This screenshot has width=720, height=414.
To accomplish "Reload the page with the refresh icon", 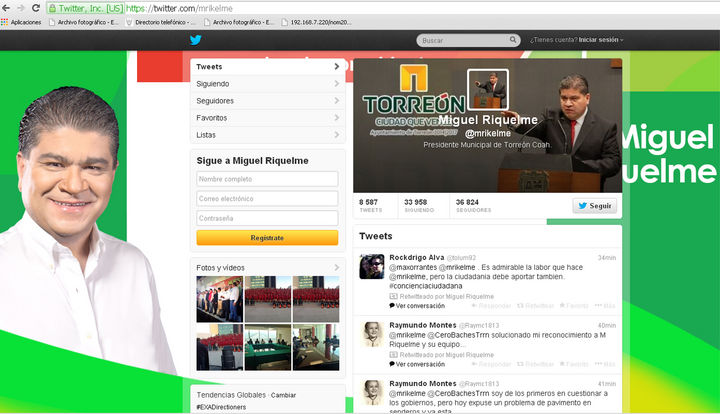I will (x=35, y=7).
